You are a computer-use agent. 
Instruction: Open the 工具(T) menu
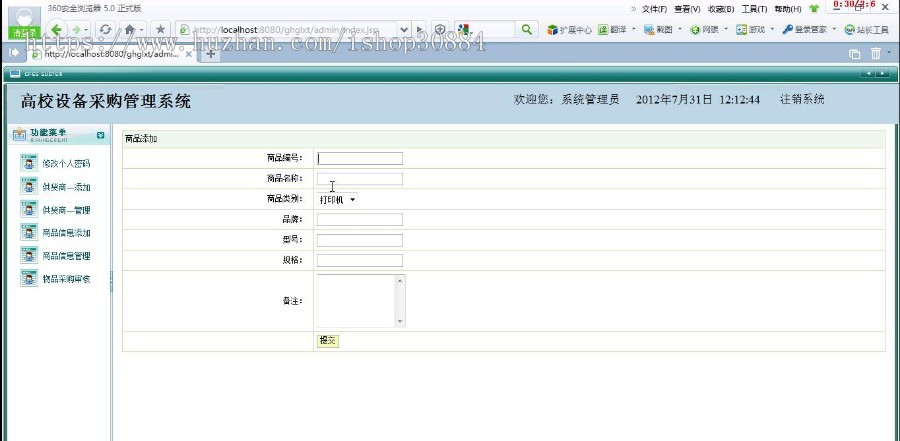[x=754, y=9]
